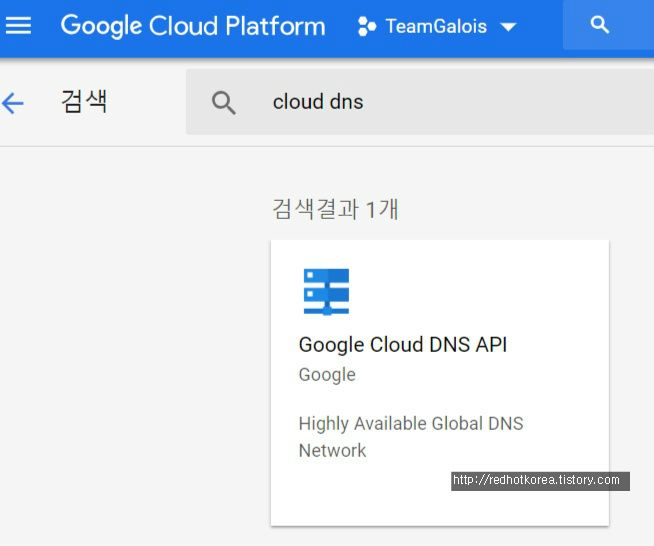Image resolution: width=654 pixels, height=546 pixels.
Task: Click the 'Google' publisher text
Action: [x=327, y=375]
